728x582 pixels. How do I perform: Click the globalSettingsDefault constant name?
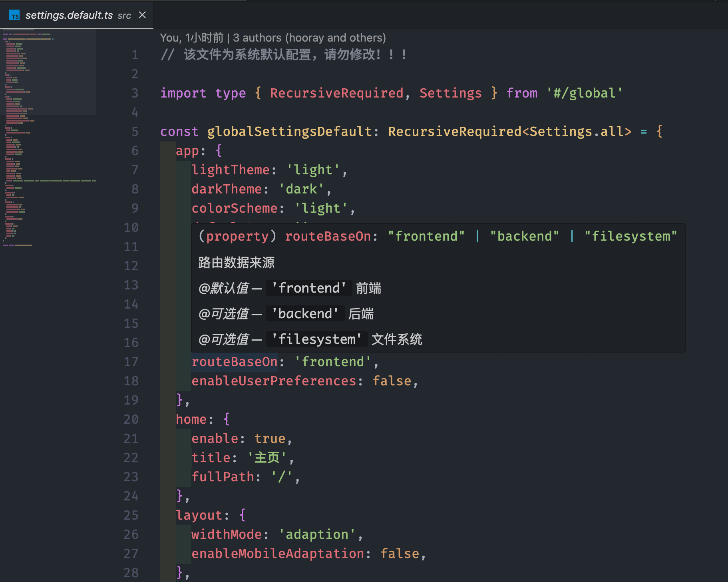click(x=289, y=132)
